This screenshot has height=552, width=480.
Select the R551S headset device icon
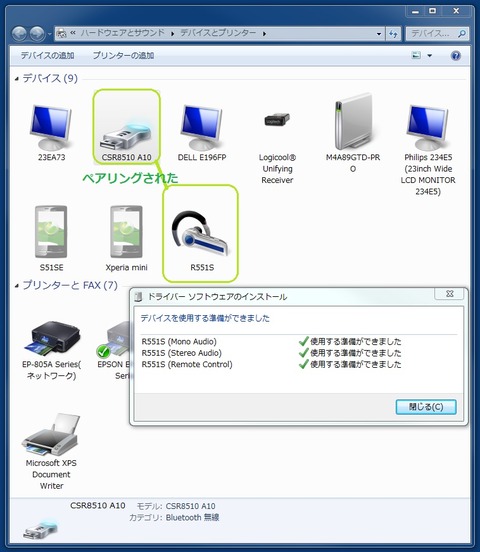point(200,233)
